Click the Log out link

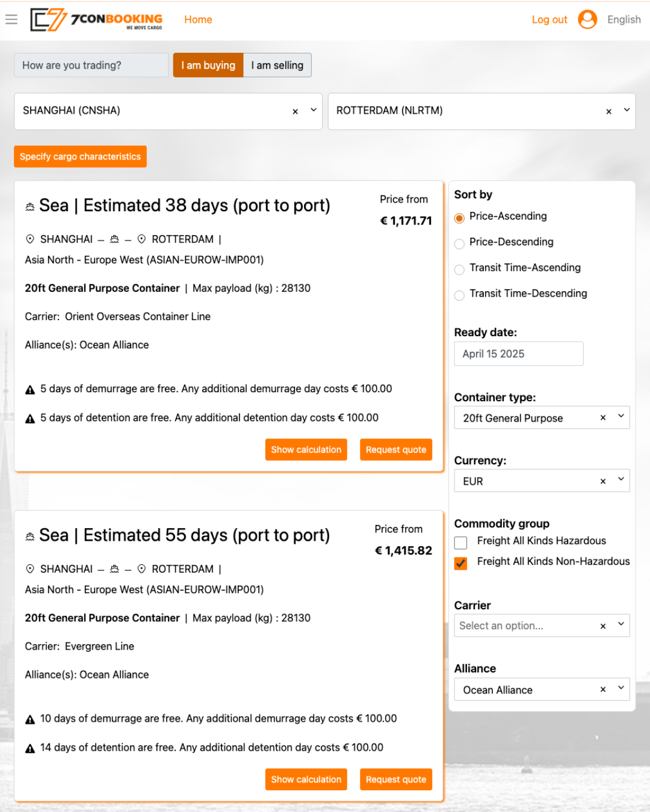(x=549, y=20)
